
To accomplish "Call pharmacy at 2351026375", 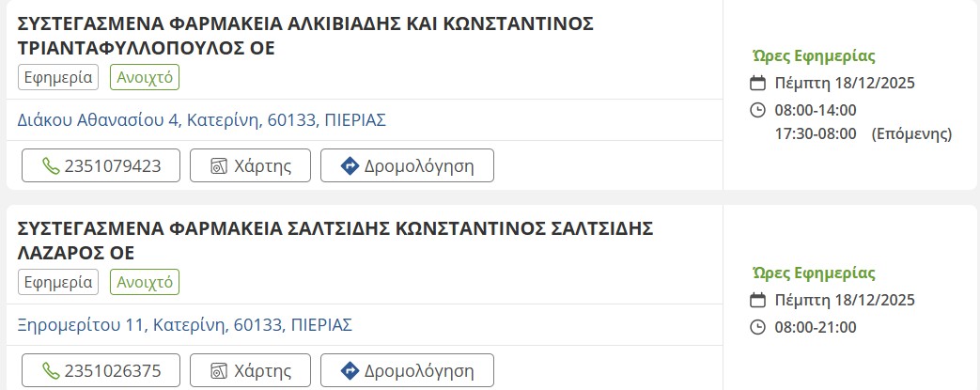I will point(102,370).
